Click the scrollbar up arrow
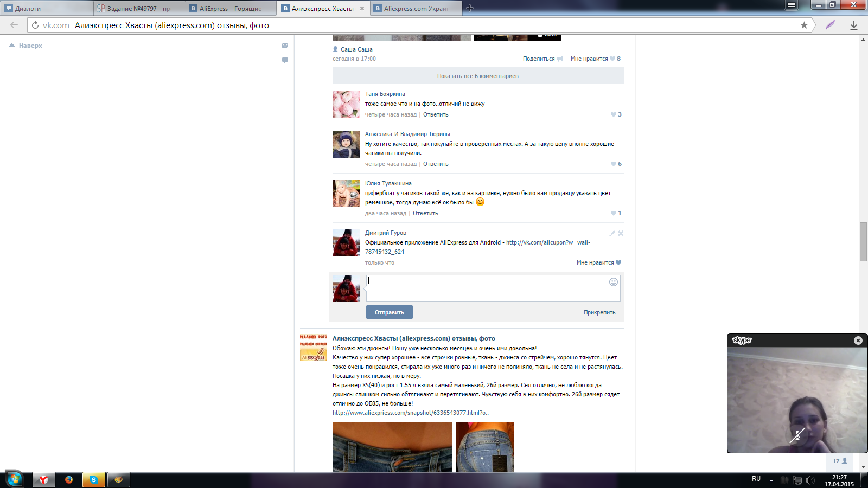Screen dimensions: 868x488 pos(863,40)
